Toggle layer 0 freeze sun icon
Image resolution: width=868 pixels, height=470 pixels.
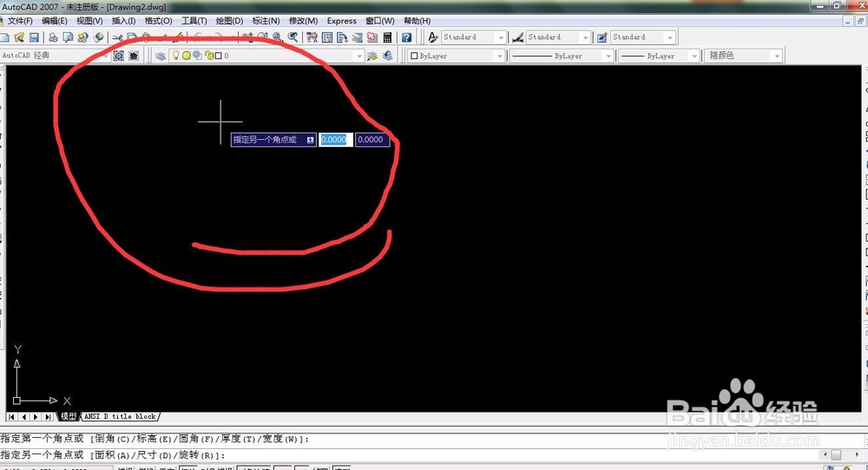pyautogui.click(x=187, y=56)
